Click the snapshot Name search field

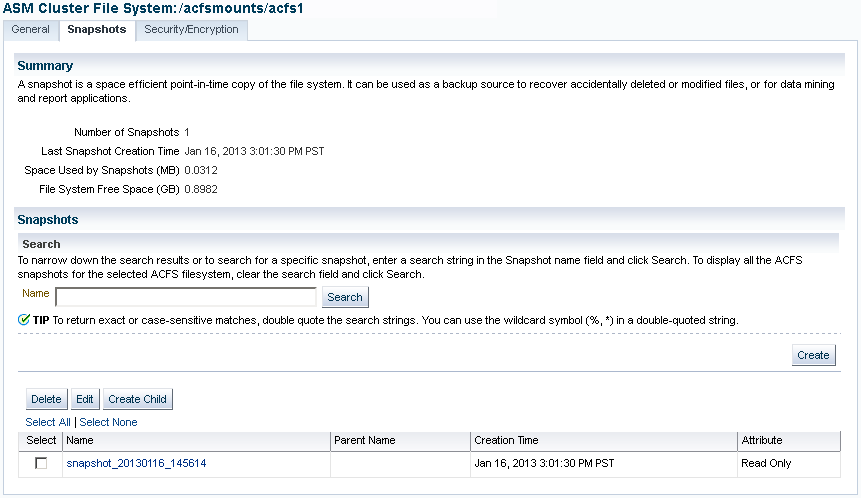click(x=186, y=297)
